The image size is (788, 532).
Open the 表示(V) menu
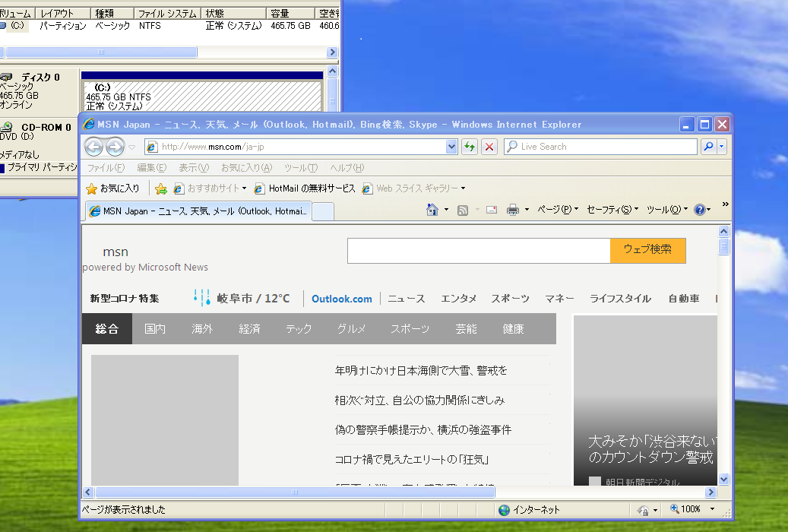[x=194, y=168]
